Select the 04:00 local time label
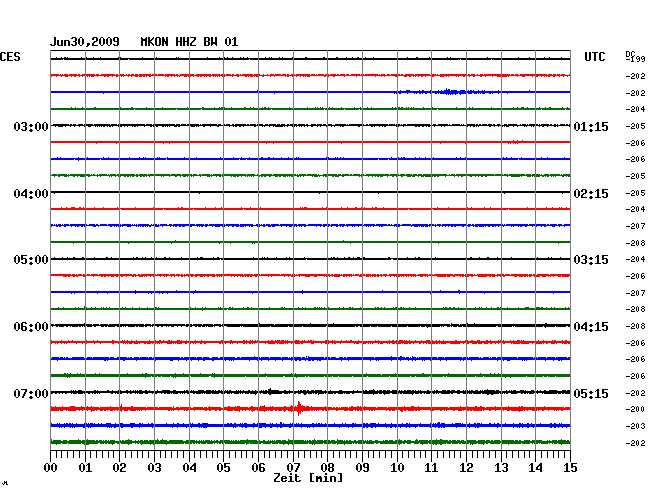Screen dimensions: 650x494 [x=31, y=194]
